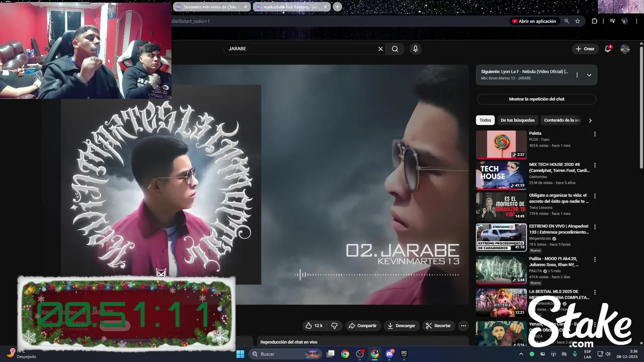Show more filter chips with arrow

590,120
